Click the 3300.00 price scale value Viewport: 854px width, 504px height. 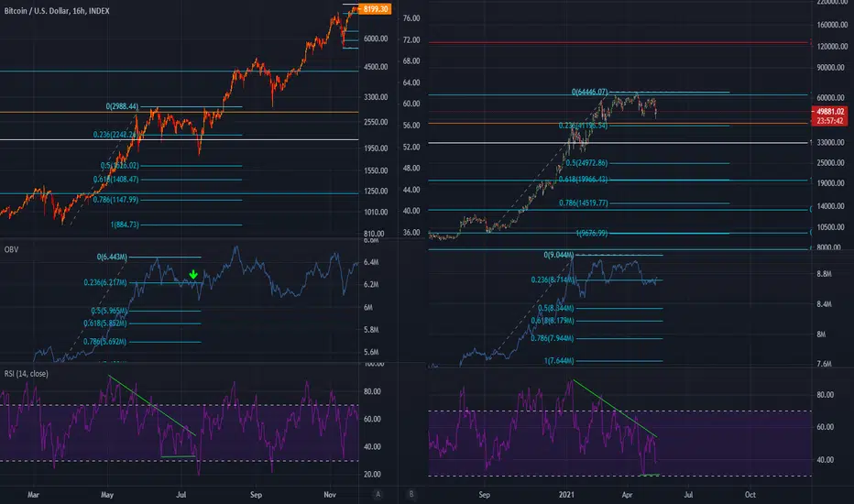376,97
